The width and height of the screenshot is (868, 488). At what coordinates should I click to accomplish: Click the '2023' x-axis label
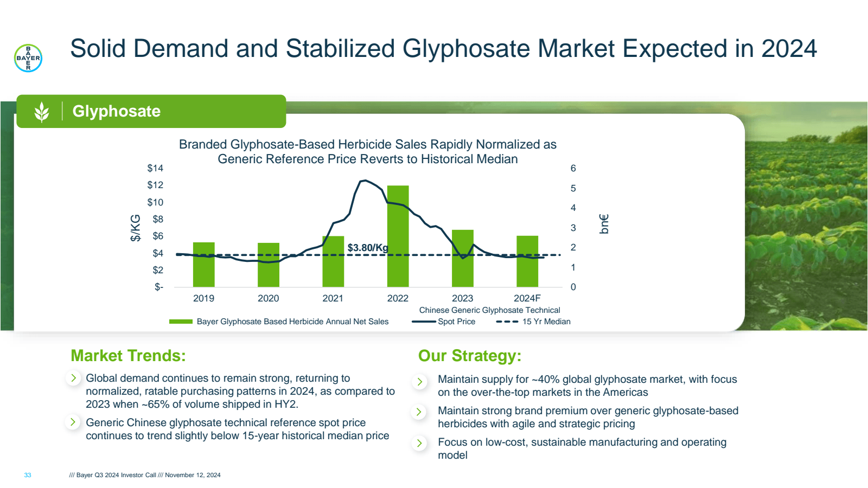point(462,298)
